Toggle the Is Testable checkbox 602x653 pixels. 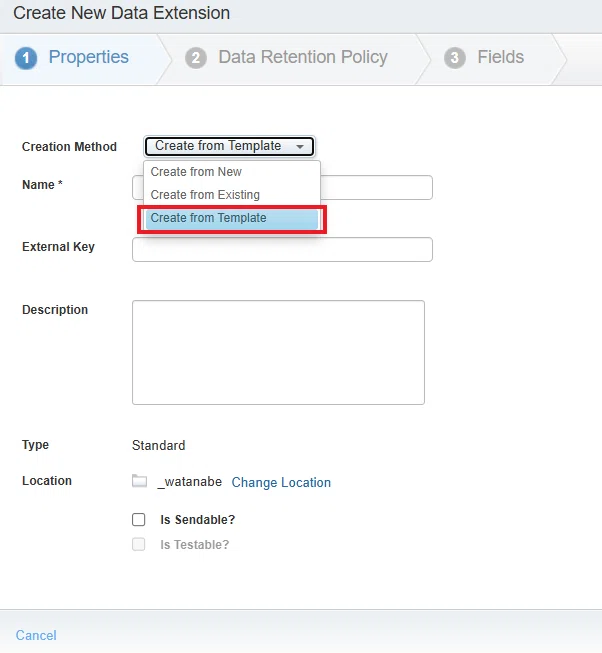(139, 544)
